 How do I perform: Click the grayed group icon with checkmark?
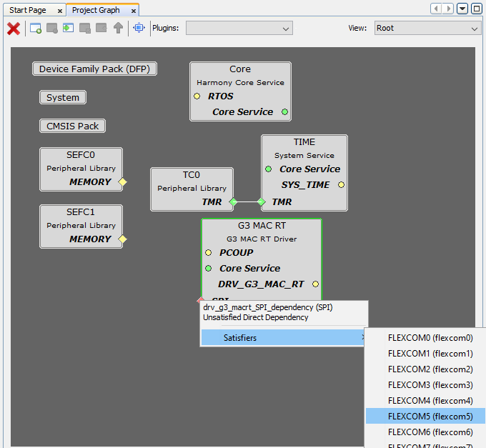85,28
